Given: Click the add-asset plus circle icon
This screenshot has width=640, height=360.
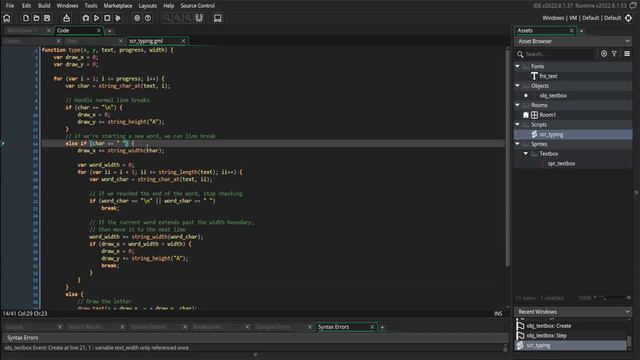Looking at the screenshot, I should coord(604,53).
